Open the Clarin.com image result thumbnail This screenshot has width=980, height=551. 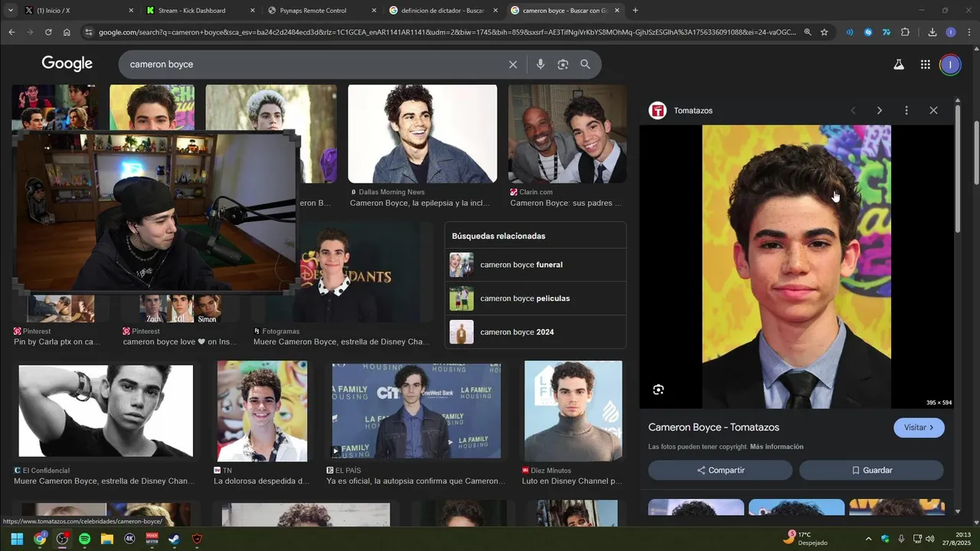click(567, 134)
